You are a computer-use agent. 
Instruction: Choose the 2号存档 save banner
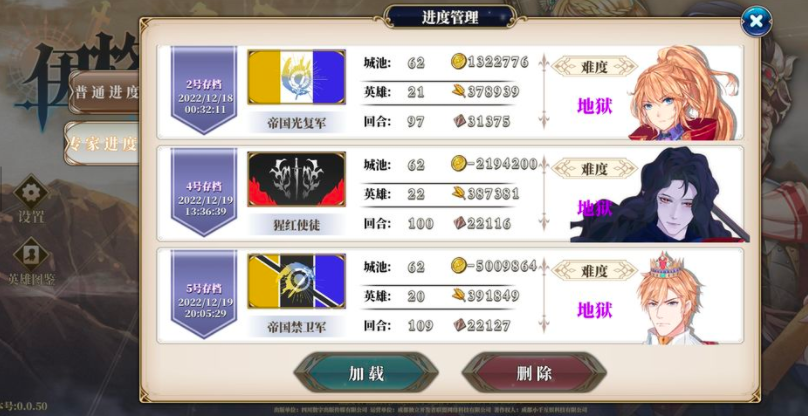pyautogui.click(x=204, y=90)
